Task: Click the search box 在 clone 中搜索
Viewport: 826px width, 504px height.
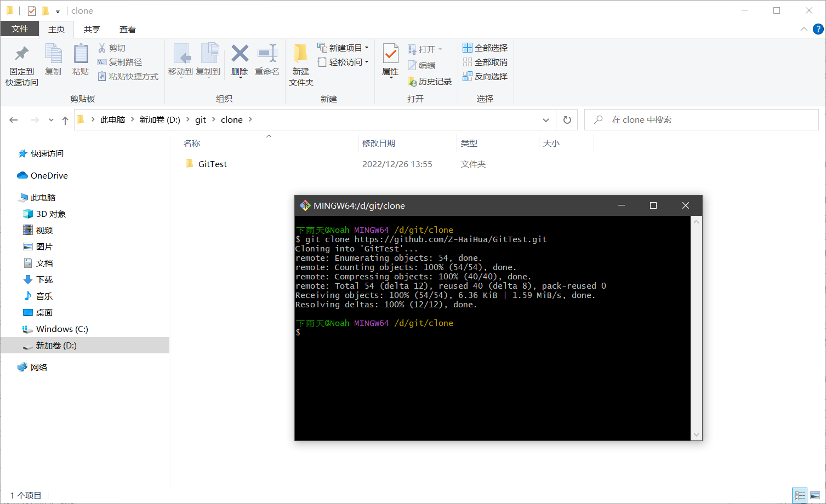Action: coord(702,120)
